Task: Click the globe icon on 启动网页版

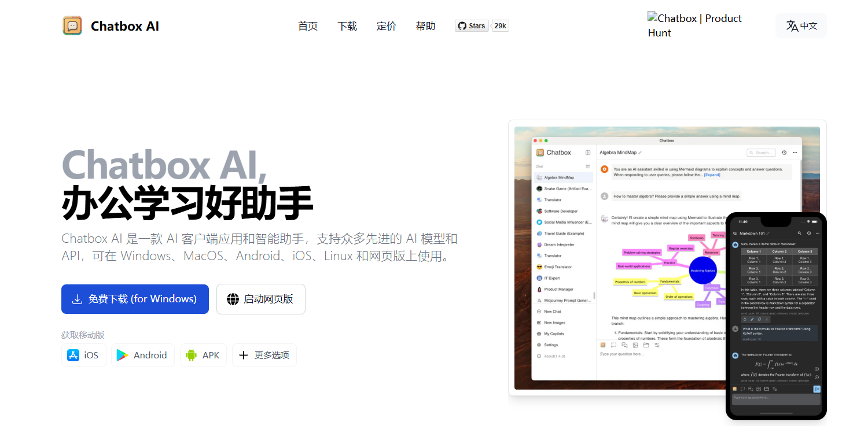Action: point(233,299)
